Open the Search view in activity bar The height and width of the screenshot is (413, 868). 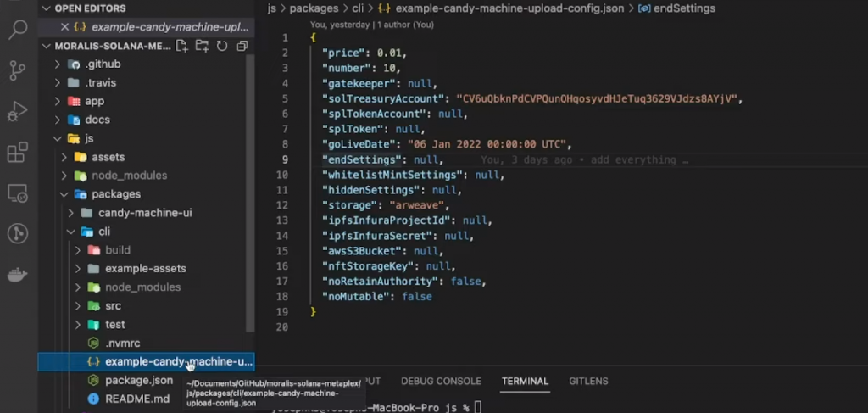pyautogui.click(x=19, y=30)
